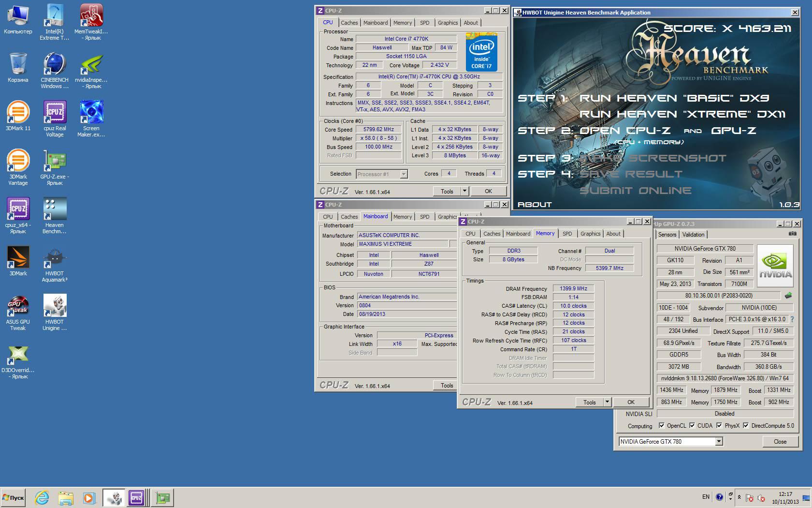
Task: Toggle the DirectCompute 5.0 checkbox
Action: coord(746,426)
